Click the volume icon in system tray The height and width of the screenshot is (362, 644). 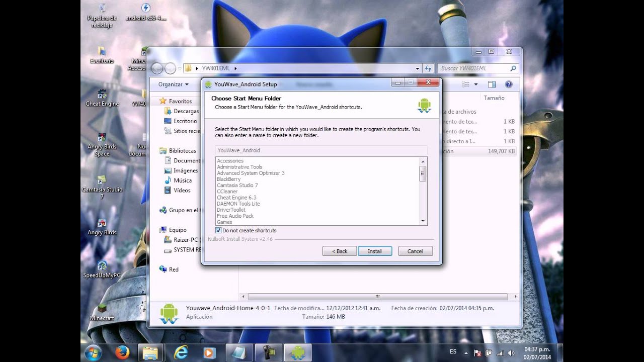click(512, 353)
